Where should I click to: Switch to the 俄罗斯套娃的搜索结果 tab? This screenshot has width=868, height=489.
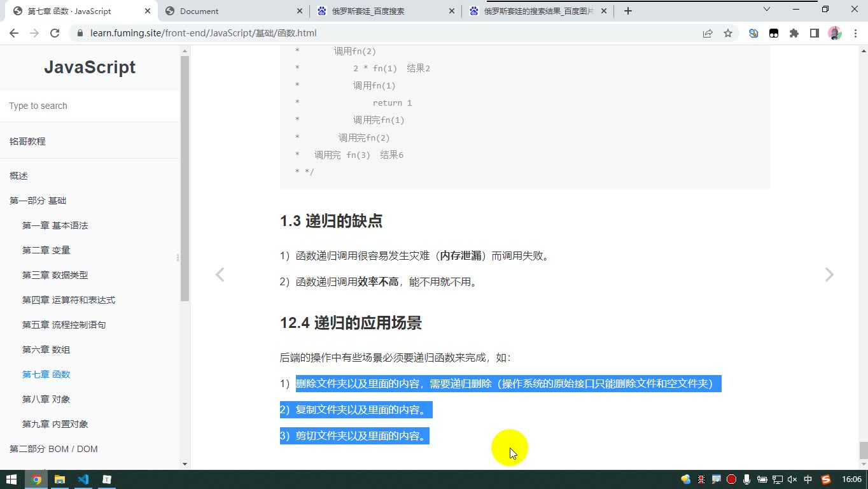(538, 11)
